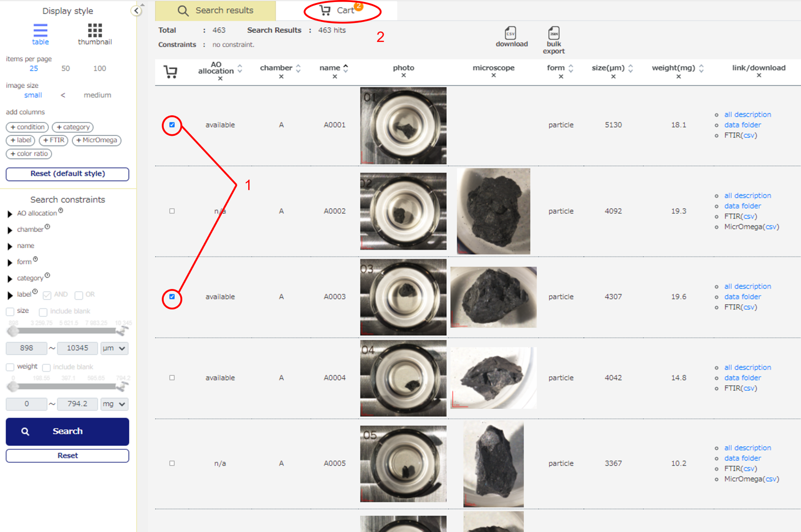Expand the AO allocation search constraint

pyautogui.click(x=9, y=214)
